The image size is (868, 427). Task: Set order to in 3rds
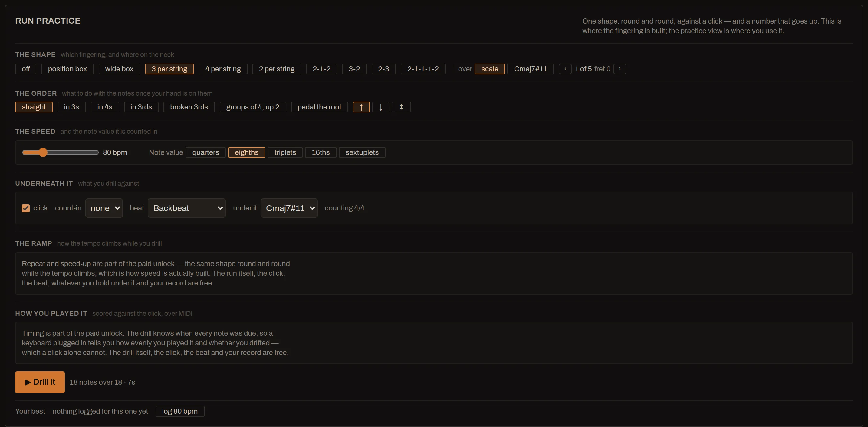141,107
